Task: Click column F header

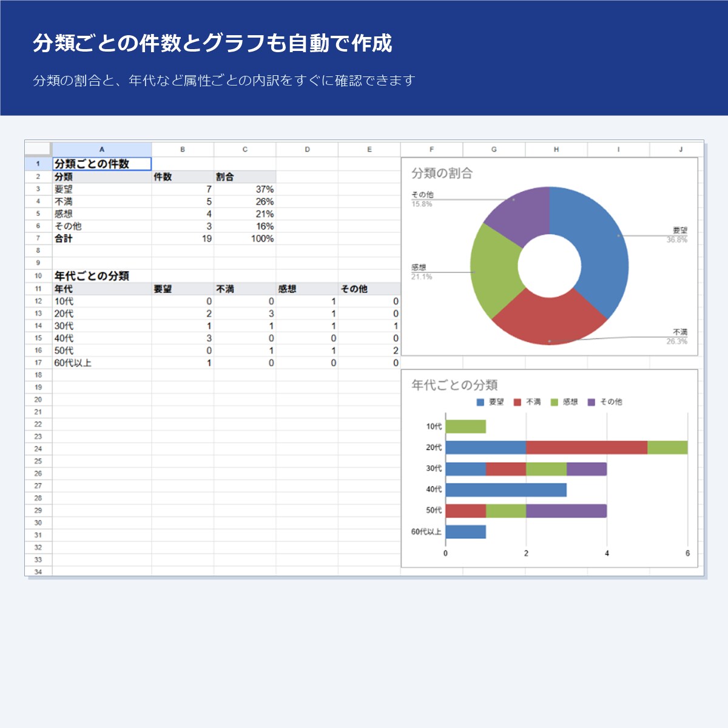Action: coord(432,149)
